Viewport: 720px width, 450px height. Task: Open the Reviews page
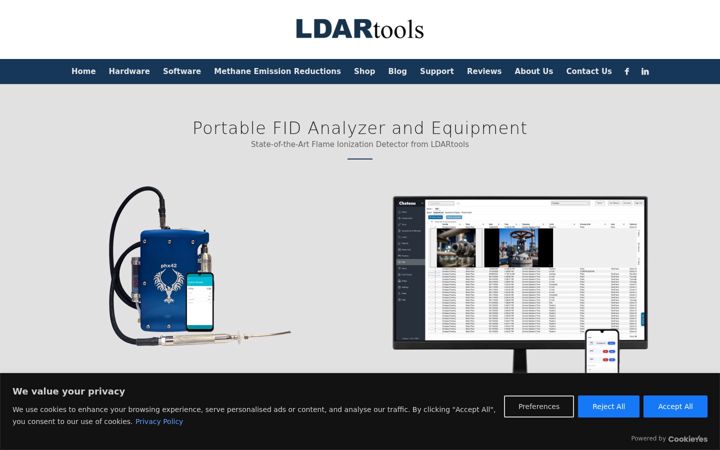pyautogui.click(x=484, y=71)
